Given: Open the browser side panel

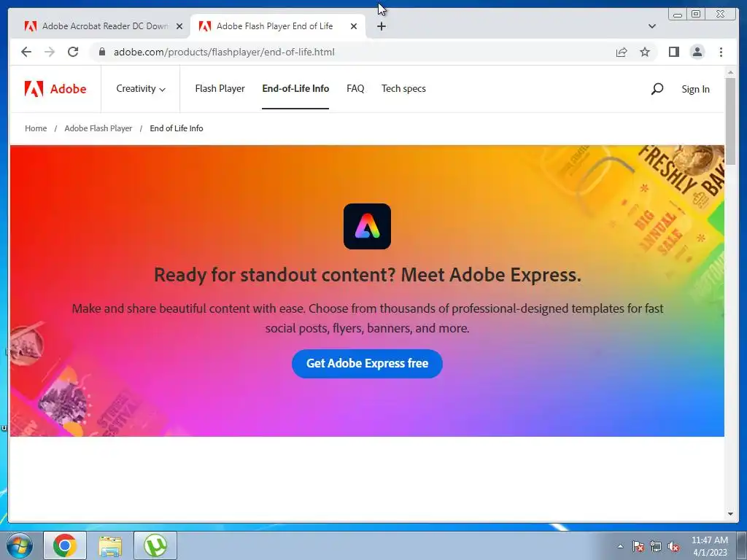Looking at the screenshot, I should coord(673,52).
